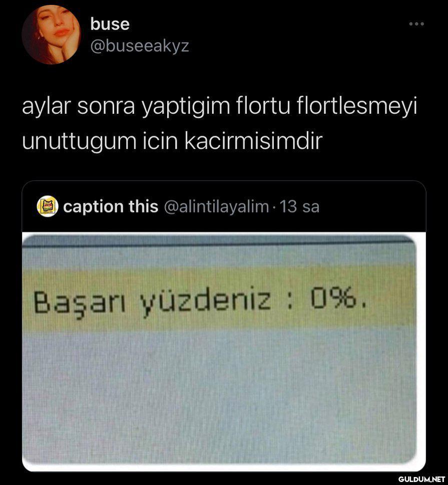Open buse's profile picture
448x485 pixels.
click(51, 35)
